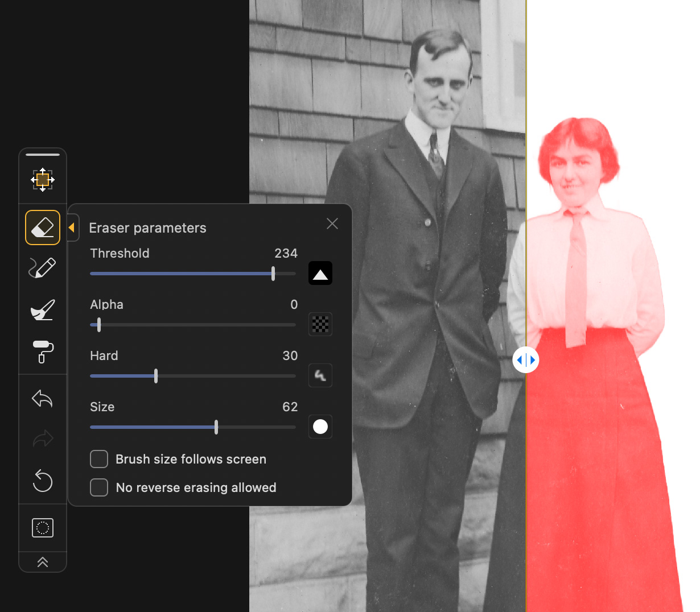Screen dimensions: 700x612
Task: Select the Eraser tool
Action: tap(43, 228)
